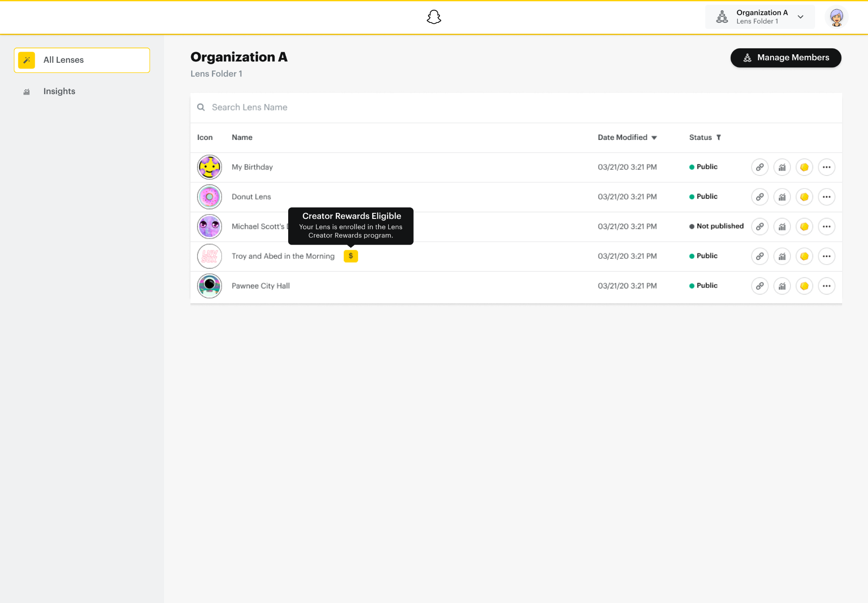
Task: Click link icon for Michael Scott's lens
Action: (x=759, y=226)
